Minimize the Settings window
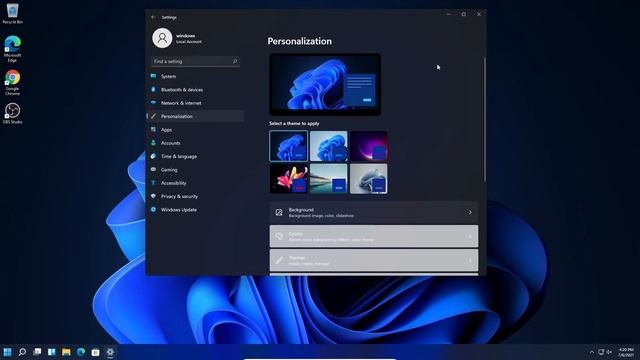 [448, 14]
